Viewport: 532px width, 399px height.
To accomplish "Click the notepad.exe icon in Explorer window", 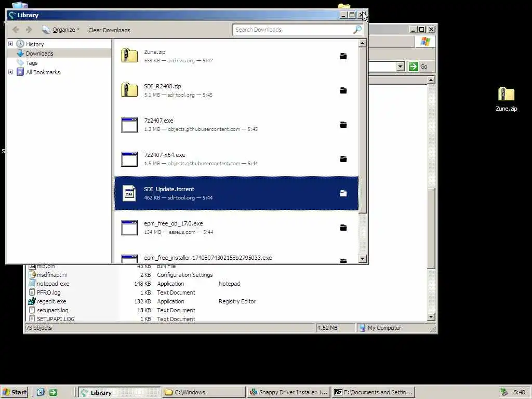I will pos(32,283).
